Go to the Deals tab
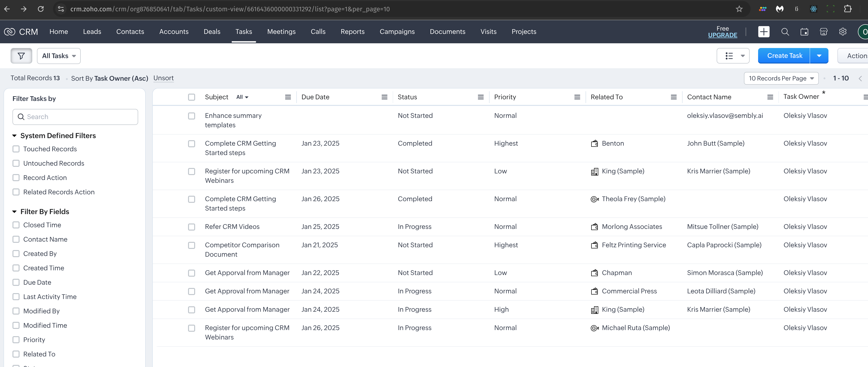Viewport: 868px width, 367px height. [x=212, y=32]
